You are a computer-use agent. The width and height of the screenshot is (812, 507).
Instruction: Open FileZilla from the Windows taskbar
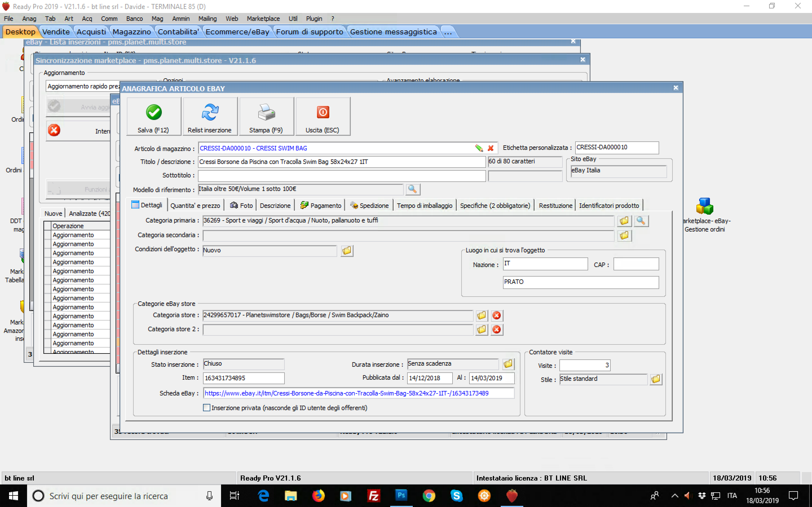tap(374, 496)
